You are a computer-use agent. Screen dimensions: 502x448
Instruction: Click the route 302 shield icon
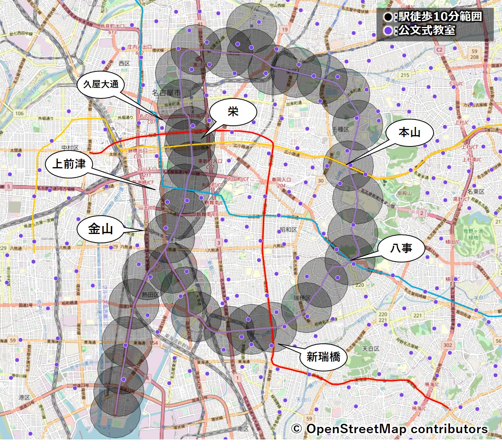click(x=448, y=345)
